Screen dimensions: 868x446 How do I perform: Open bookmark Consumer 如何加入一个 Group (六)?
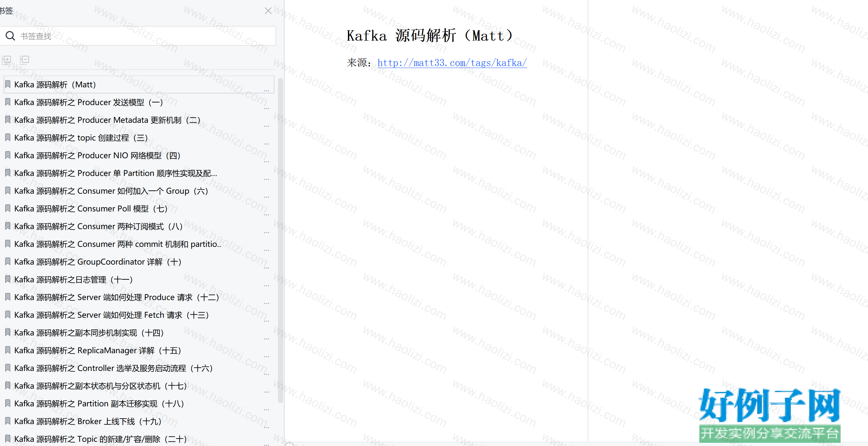tap(111, 191)
